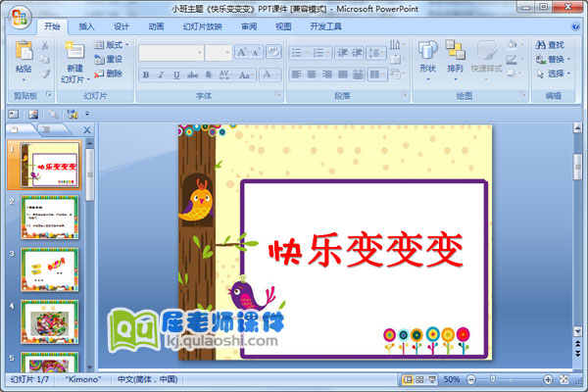Open the 幻灯片放映 (Slide Show) tab
This screenshot has width=588, height=392.
pos(203,26)
